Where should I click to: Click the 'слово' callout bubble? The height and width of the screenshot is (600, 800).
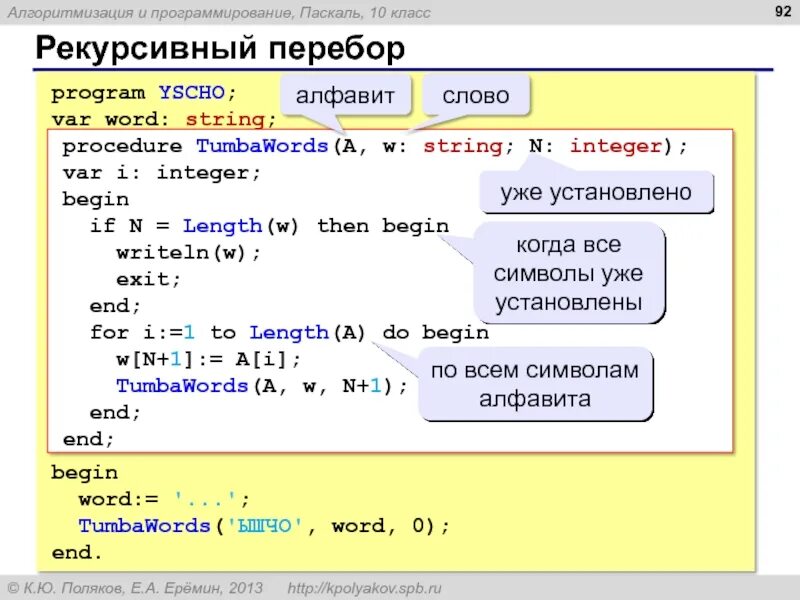click(476, 95)
